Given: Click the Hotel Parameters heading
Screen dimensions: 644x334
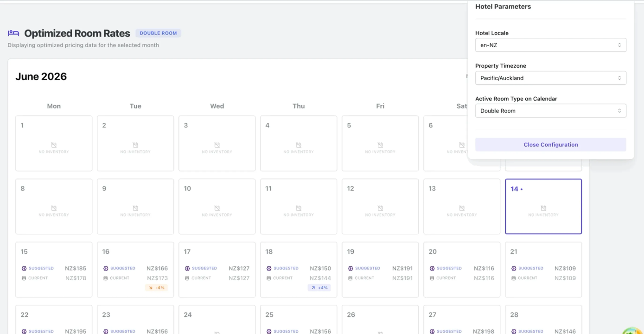Looking at the screenshot, I should 503,7.
